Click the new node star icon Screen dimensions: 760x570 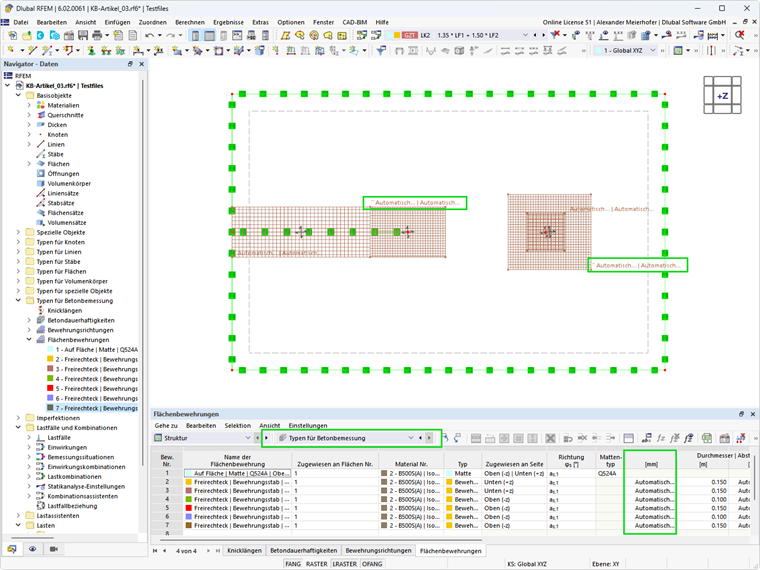coord(11,50)
